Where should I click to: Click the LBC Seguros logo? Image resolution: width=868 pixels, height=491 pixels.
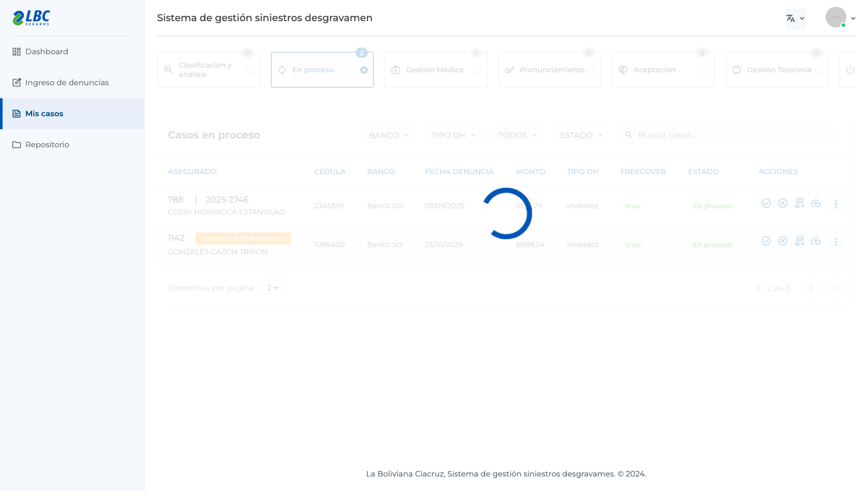(x=32, y=18)
